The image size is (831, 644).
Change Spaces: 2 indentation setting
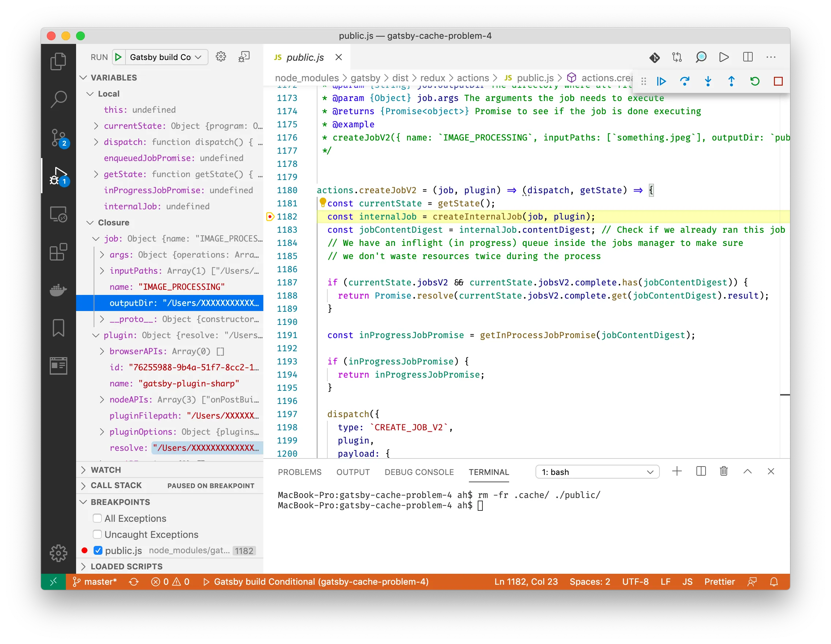click(590, 582)
